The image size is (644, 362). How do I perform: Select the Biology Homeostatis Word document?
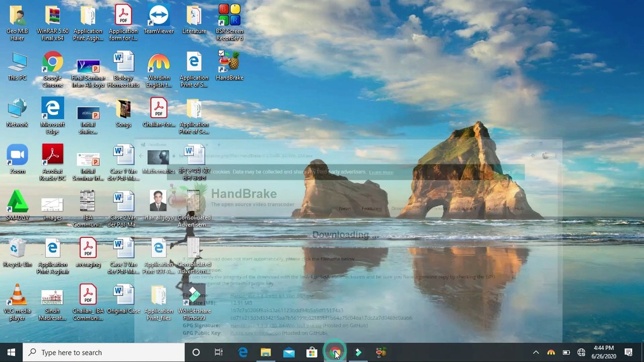click(x=123, y=70)
